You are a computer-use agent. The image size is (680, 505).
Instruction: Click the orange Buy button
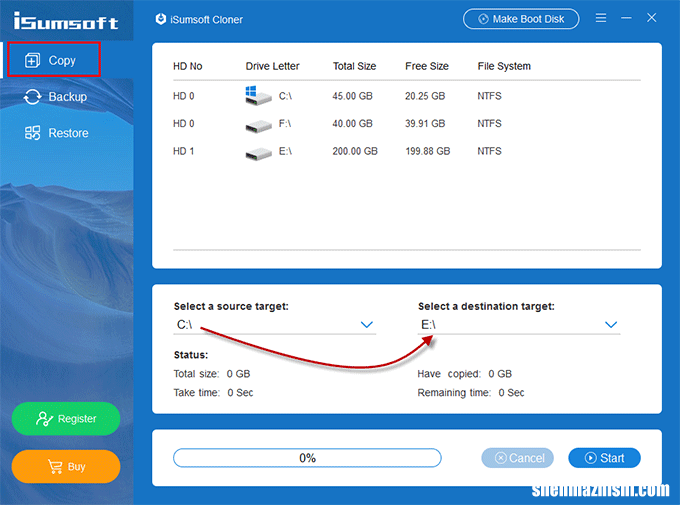pyautogui.click(x=66, y=466)
